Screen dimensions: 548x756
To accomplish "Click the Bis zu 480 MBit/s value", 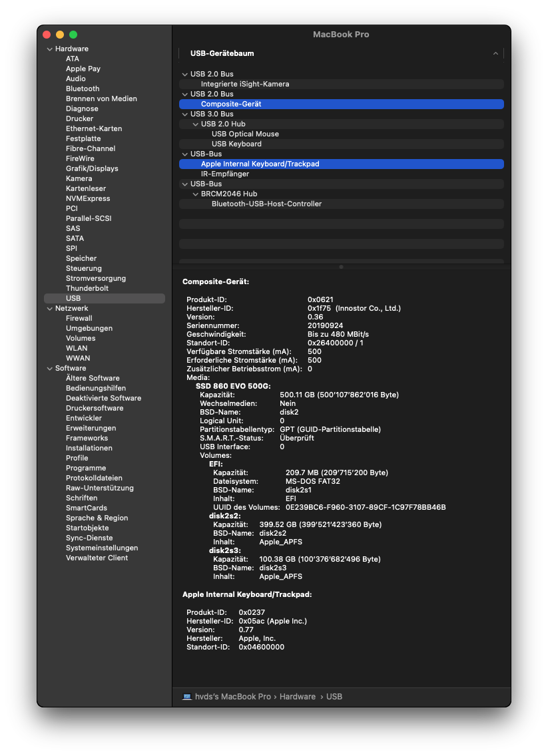I will [x=338, y=334].
